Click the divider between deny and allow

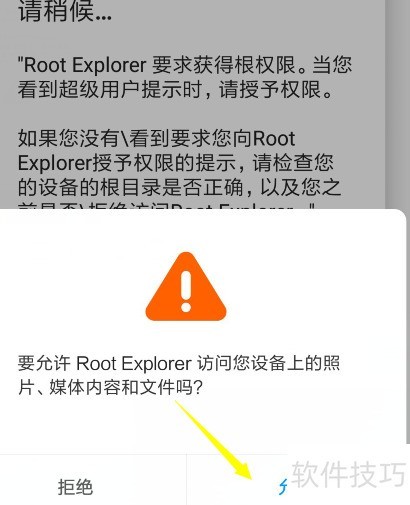[x=186, y=479]
